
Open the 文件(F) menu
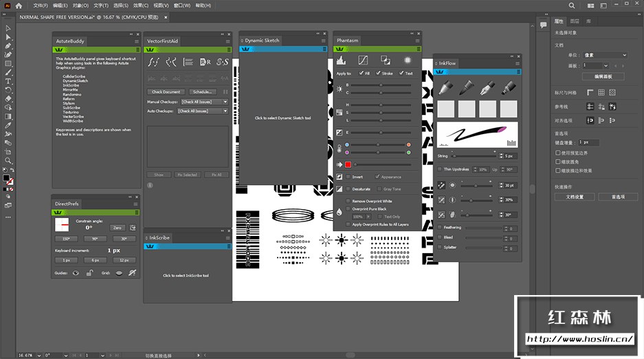[x=41, y=6]
